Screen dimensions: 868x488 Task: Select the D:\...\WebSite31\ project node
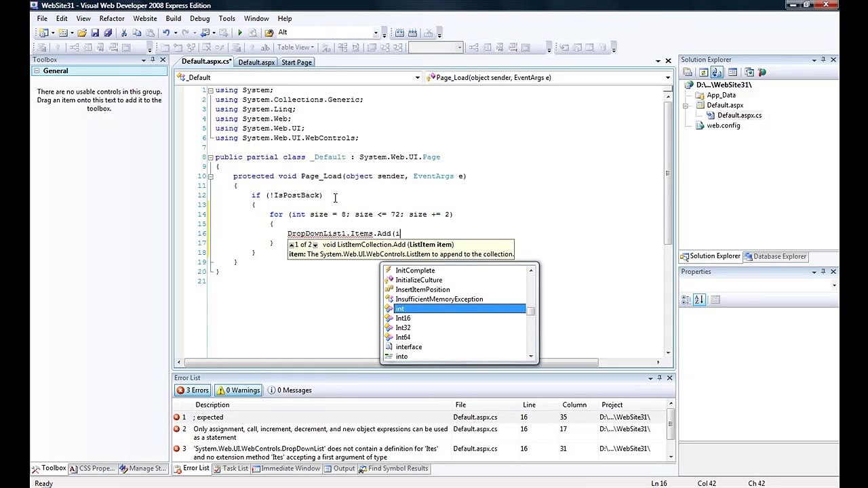[x=724, y=85]
